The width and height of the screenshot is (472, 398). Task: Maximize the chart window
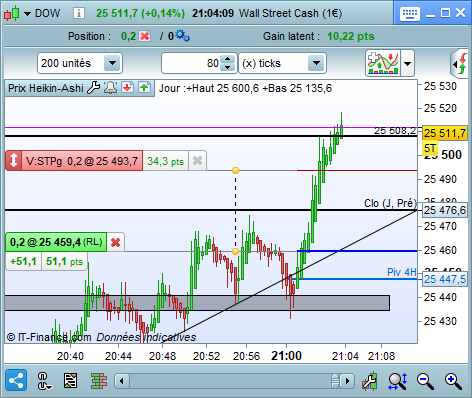click(445, 13)
